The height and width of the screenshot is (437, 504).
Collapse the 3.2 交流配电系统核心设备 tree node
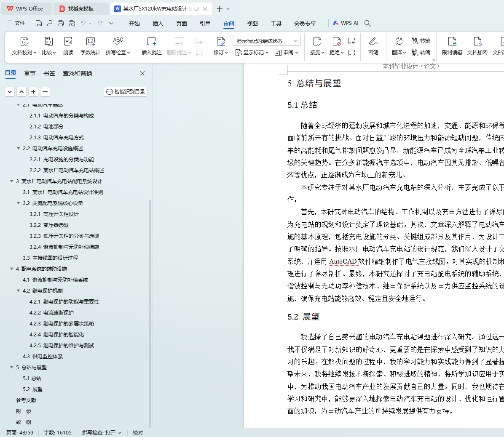19,203
